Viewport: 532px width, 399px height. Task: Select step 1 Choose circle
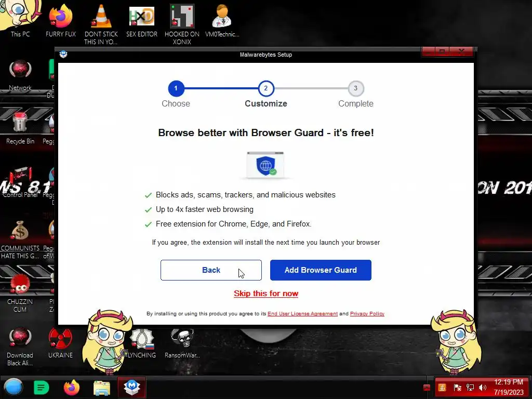(x=176, y=88)
